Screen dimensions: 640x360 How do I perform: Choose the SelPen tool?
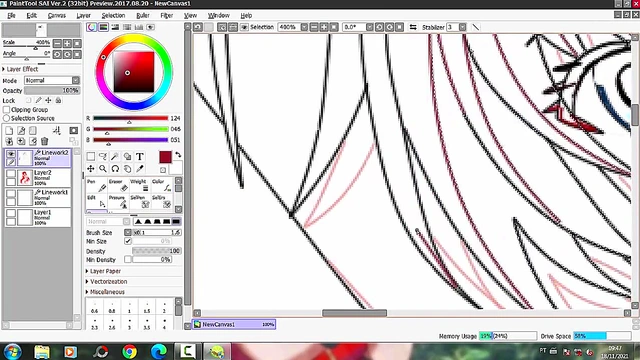point(140,201)
